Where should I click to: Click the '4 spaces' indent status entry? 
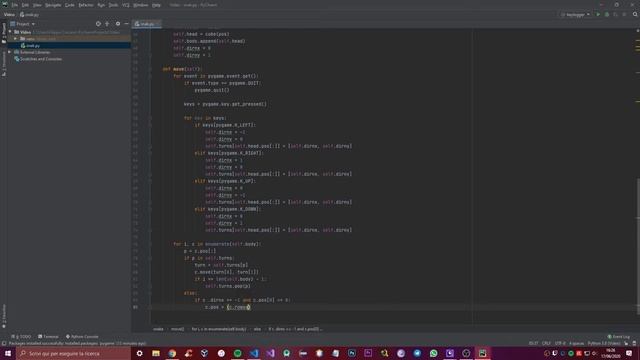pyautogui.click(x=576, y=344)
